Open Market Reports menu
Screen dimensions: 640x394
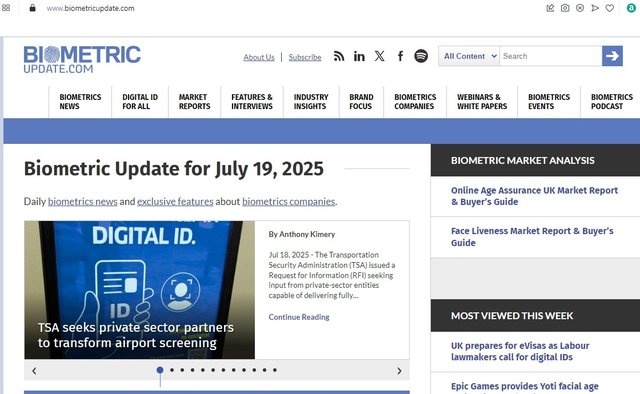coord(194,102)
